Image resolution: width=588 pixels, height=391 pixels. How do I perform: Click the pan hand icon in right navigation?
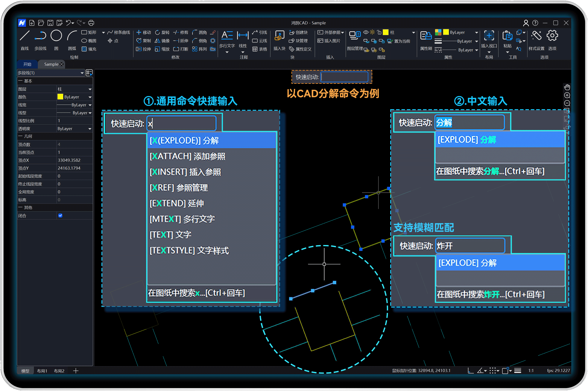pos(567,87)
